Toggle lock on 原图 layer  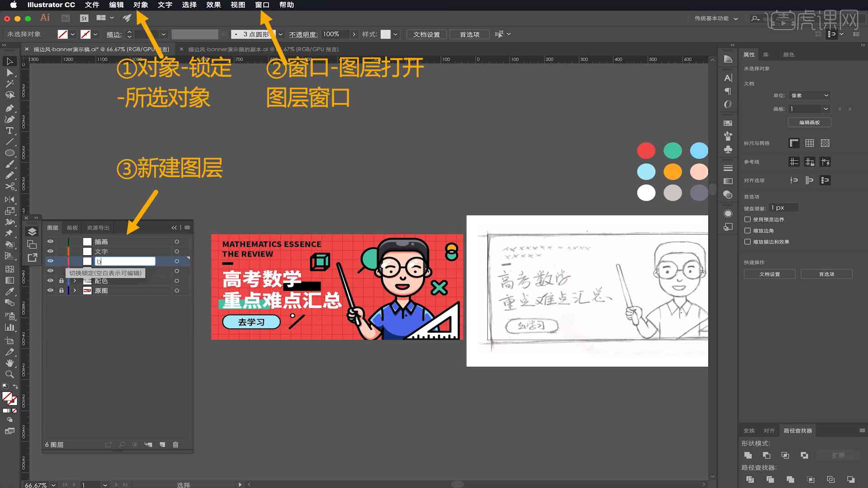coord(61,290)
